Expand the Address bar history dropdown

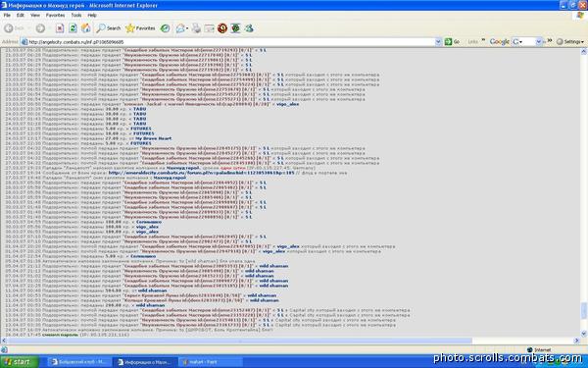pos(438,42)
